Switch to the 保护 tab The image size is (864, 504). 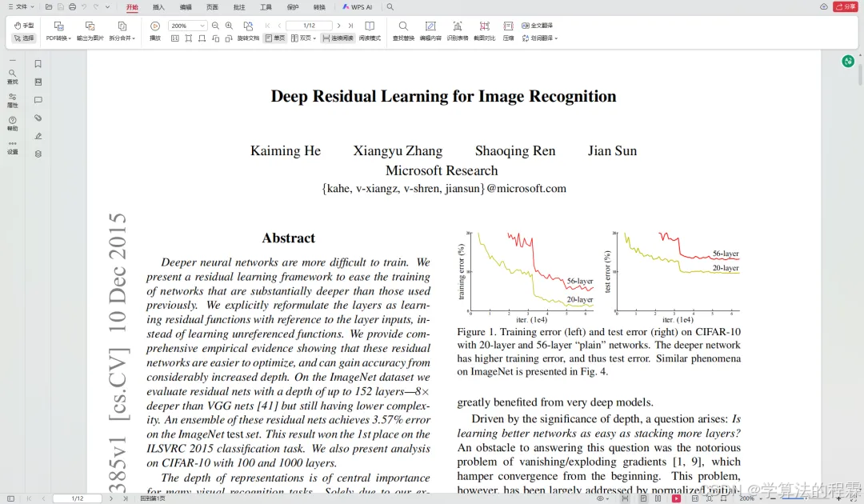(x=293, y=7)
